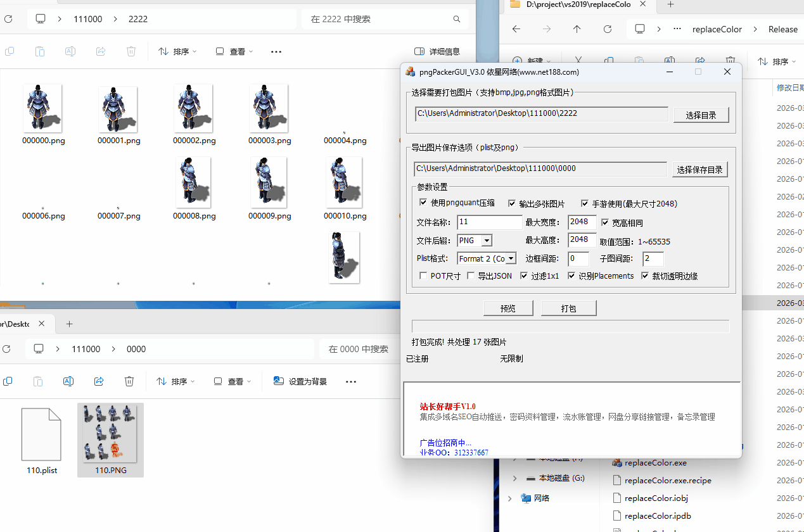Toggle the 宽高相同 checkbox
The height and width of the screenshot is (532, 804).
[x=605, y=222]
